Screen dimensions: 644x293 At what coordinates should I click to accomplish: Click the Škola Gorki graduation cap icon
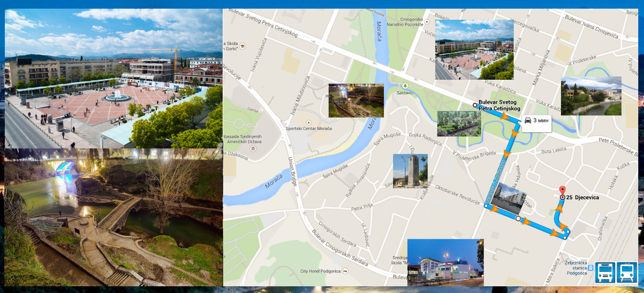243,46
